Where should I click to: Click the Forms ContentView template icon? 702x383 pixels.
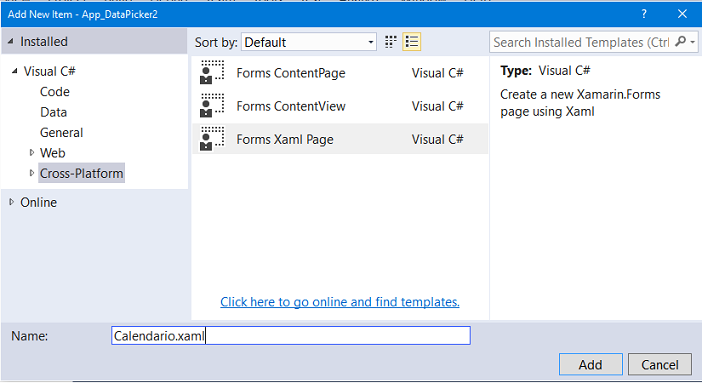(212, 106)
